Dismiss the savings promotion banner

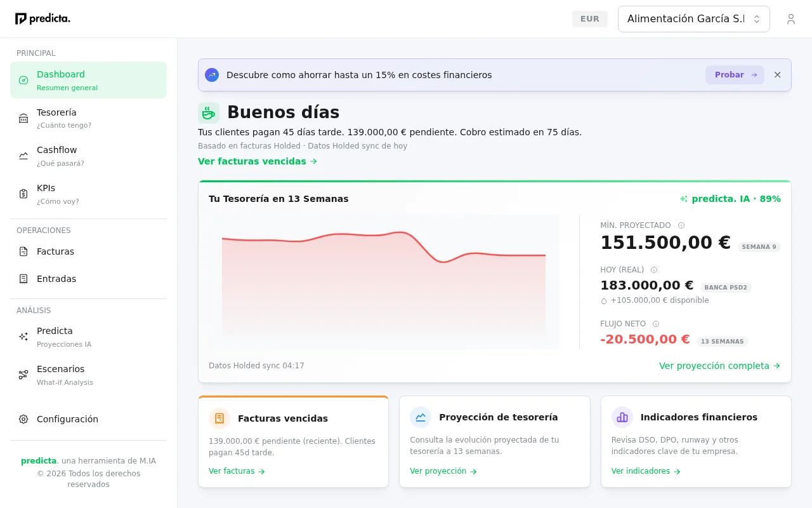pos(777,74)
